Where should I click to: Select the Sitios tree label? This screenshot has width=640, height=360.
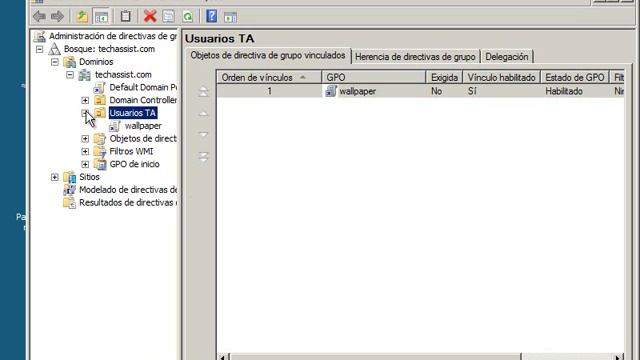89,177
